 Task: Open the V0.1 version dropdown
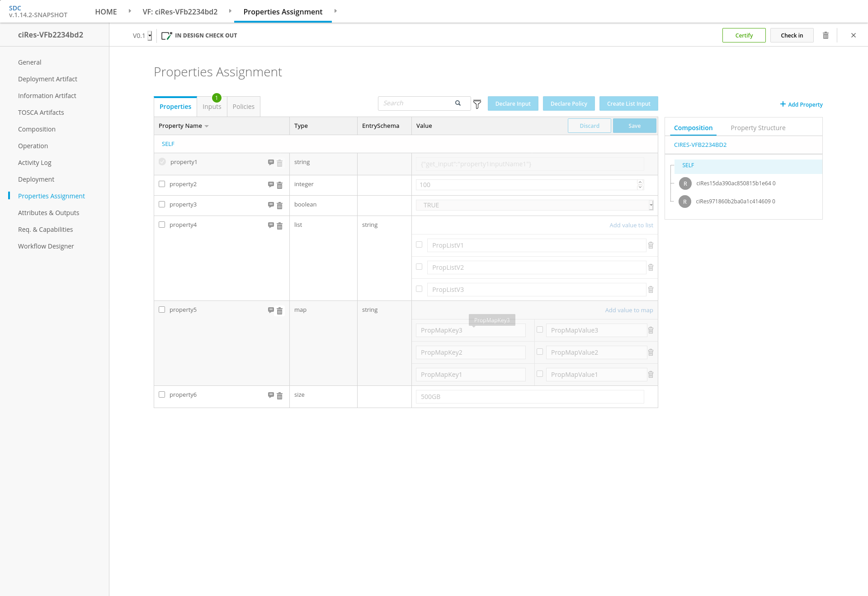(150, 36)
